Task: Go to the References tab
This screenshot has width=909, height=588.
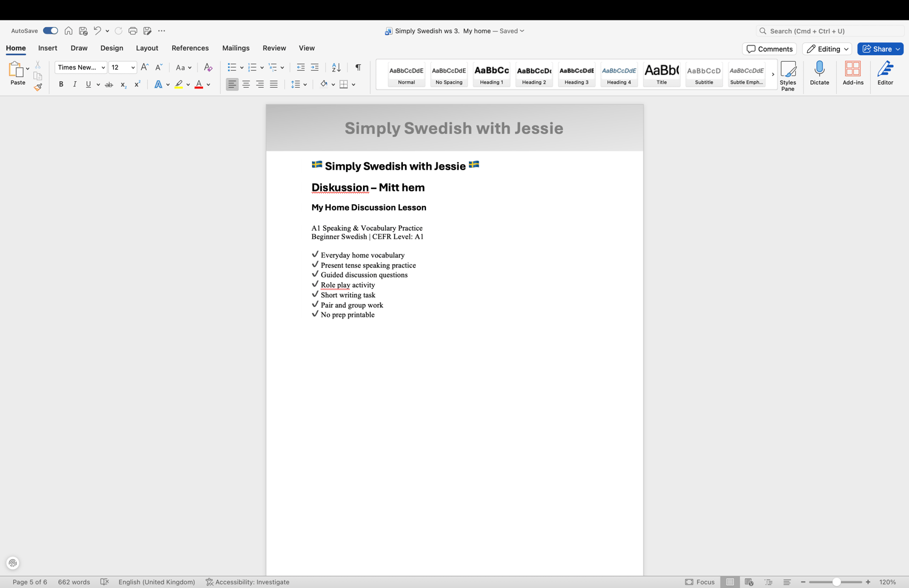Action: coord(190,48)
